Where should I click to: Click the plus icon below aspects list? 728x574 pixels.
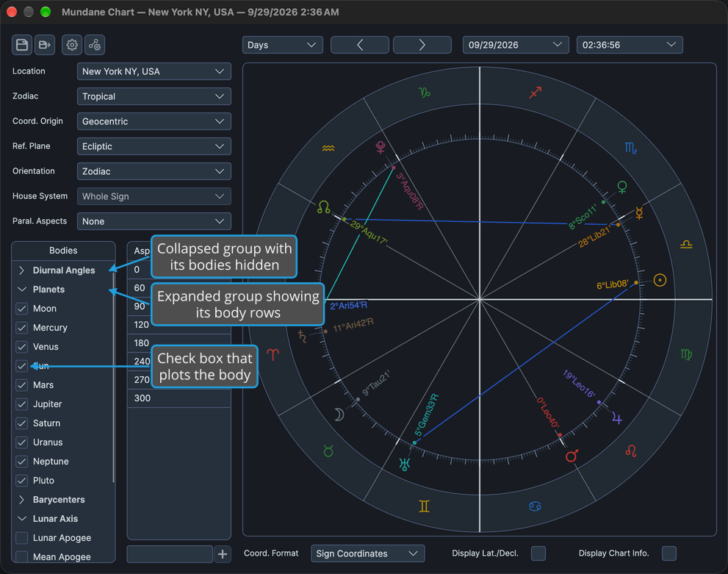point(223,553)
